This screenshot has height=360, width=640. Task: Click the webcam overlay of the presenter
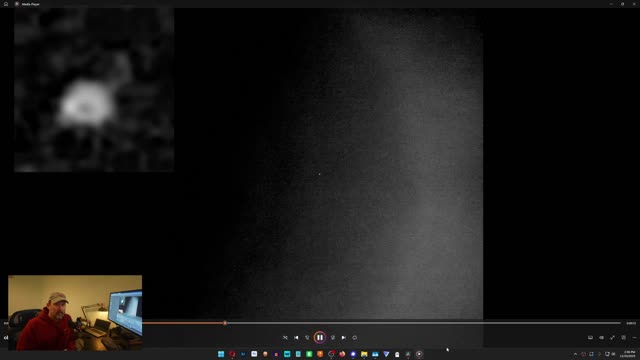[x=75, y=313]
